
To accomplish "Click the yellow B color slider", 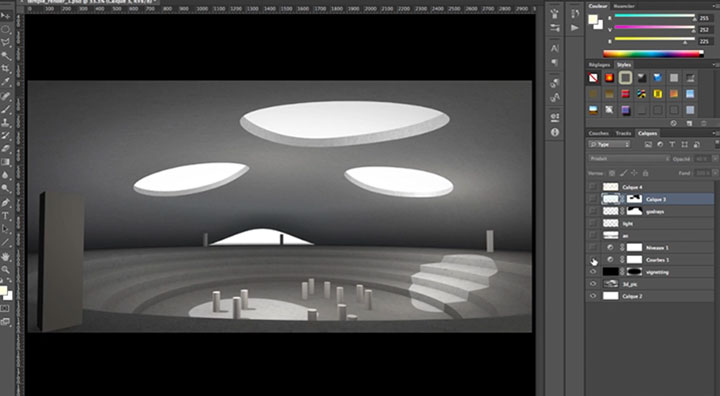I will point(654,40).
